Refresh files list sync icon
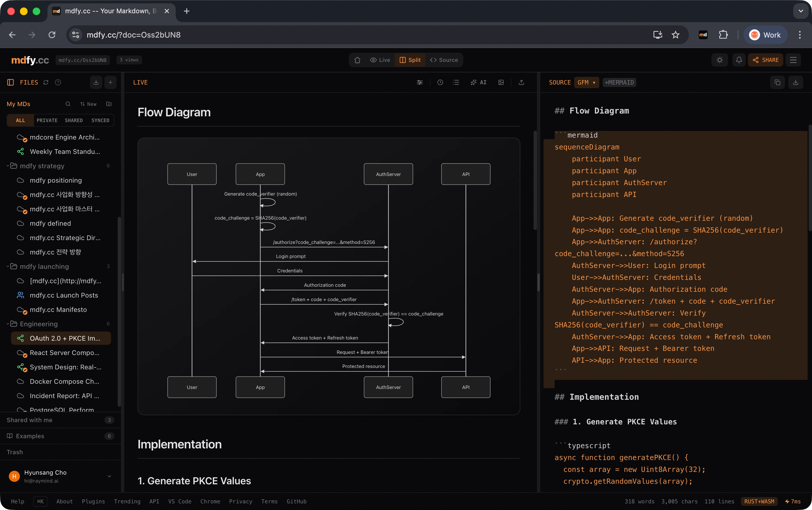This screenshot has height=510, width=812. click(x=46, y=82)
